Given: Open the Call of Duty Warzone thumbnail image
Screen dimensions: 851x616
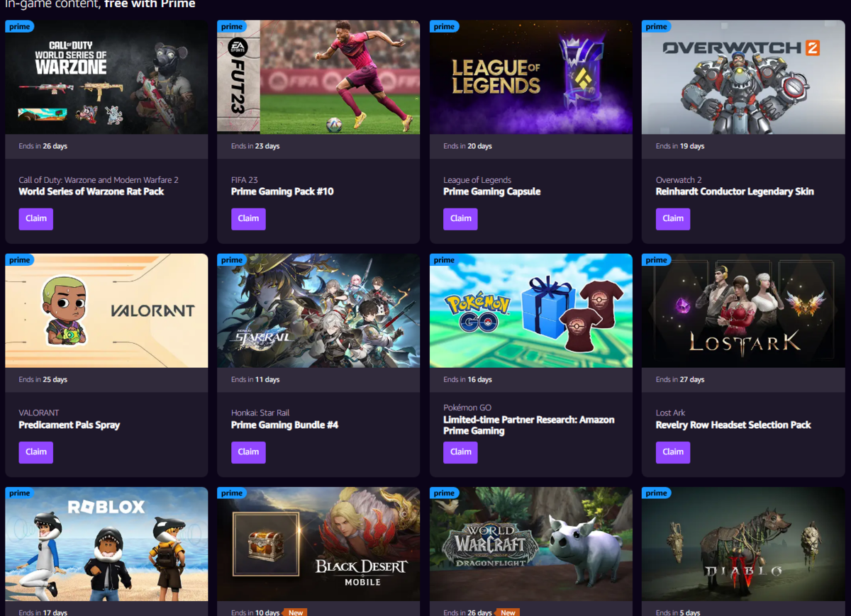Looking at the screenshot, I should tap(106, 77).
